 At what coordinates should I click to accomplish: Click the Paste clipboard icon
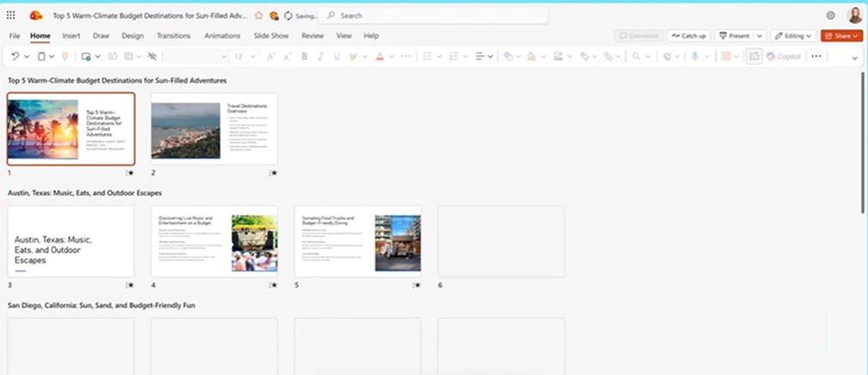41,56
